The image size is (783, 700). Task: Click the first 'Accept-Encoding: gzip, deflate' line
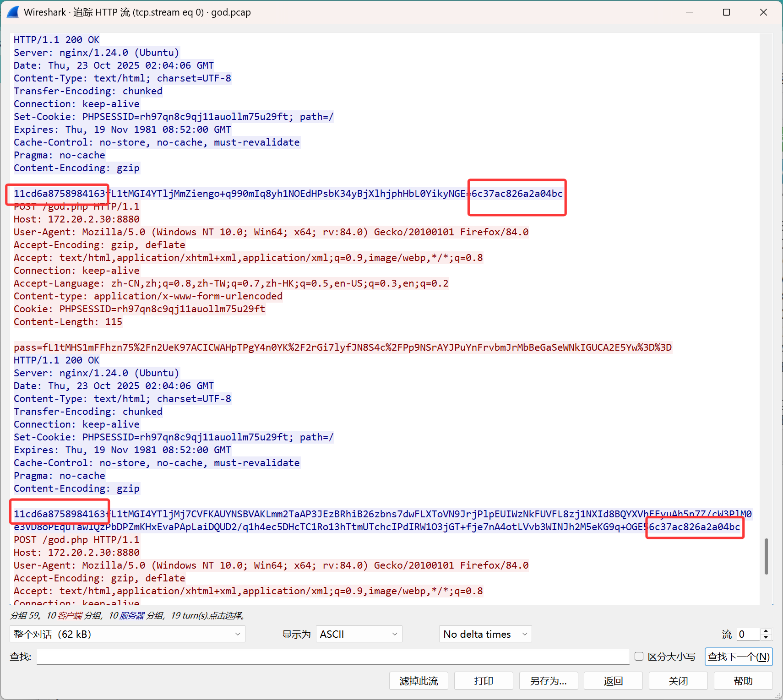click(99, 245)
